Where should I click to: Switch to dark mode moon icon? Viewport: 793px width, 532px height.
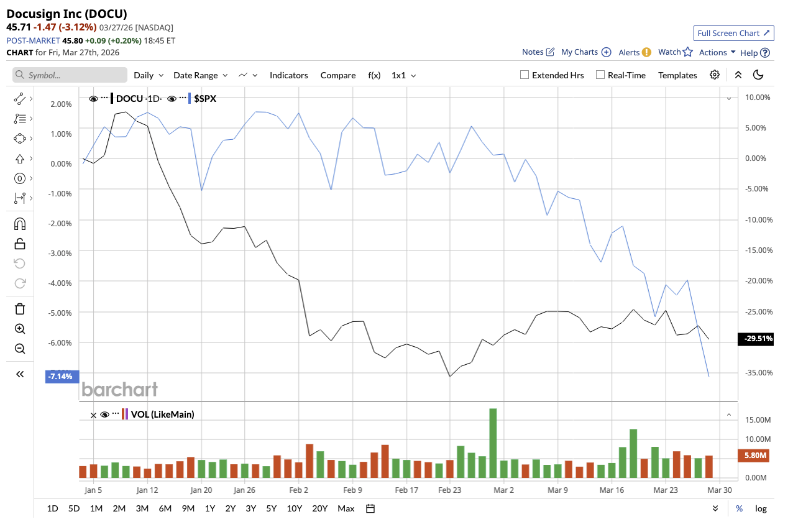pos(758,75)
